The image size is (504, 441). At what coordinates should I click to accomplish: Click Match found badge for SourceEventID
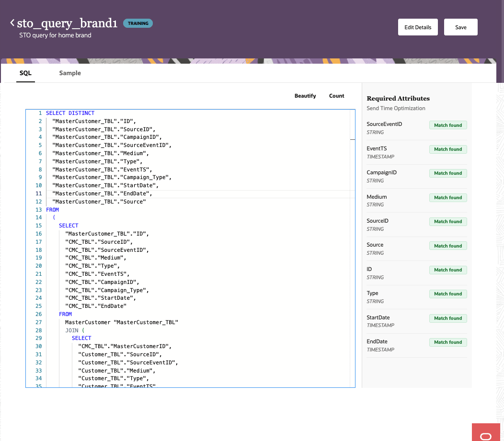(x=448, y=125)
